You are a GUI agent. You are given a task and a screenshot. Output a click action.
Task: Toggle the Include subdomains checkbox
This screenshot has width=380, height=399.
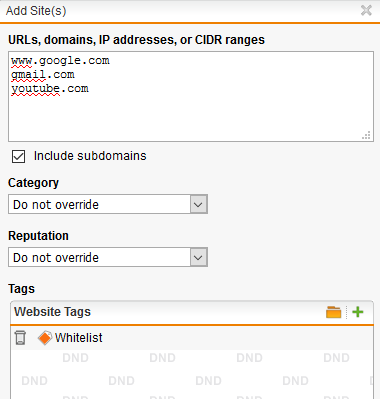18,156
